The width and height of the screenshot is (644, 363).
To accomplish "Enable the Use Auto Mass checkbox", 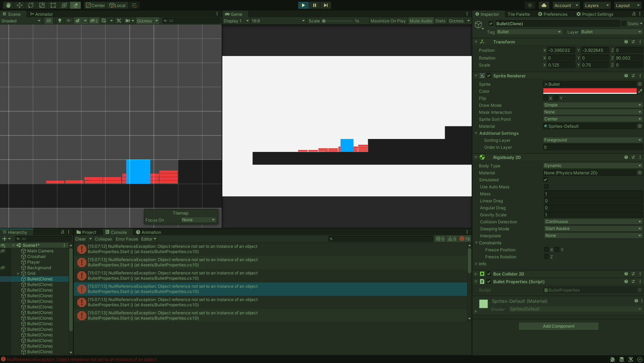I will pyautogui.click(x=546, y=187).
